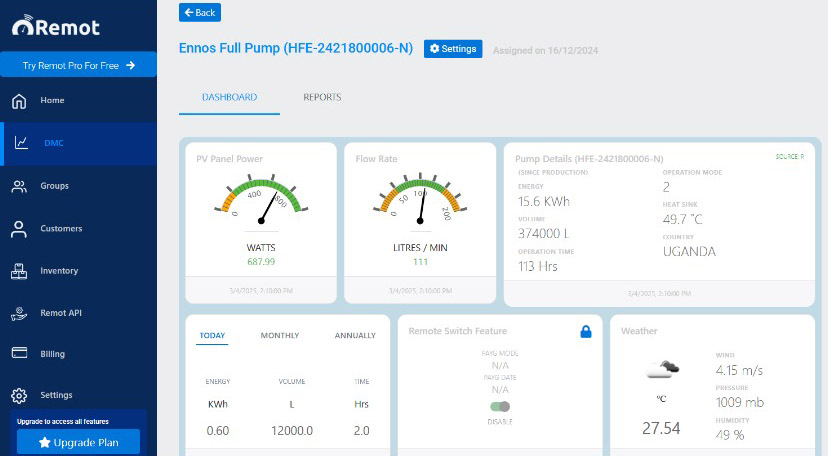Open the Customers person icon

click(19, 229)
